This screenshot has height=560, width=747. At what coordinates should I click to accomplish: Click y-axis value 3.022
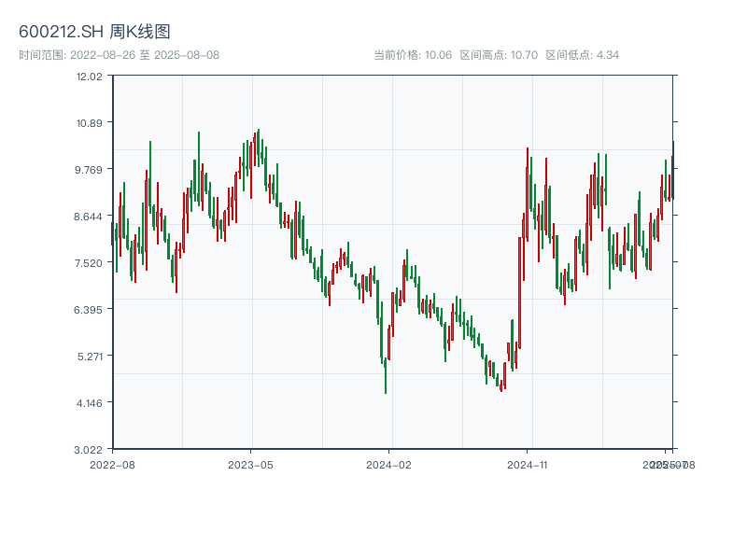pos(88,450)
